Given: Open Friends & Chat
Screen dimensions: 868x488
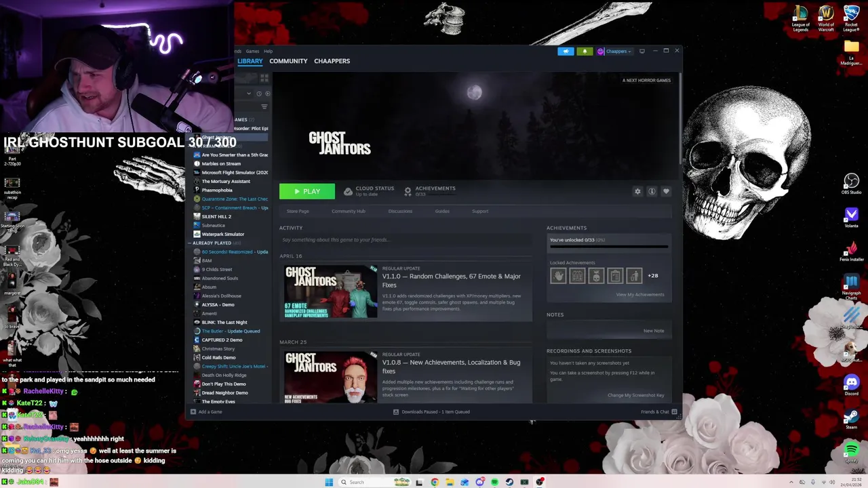Looking at the screenshot, I should click(x=658, y=411).
